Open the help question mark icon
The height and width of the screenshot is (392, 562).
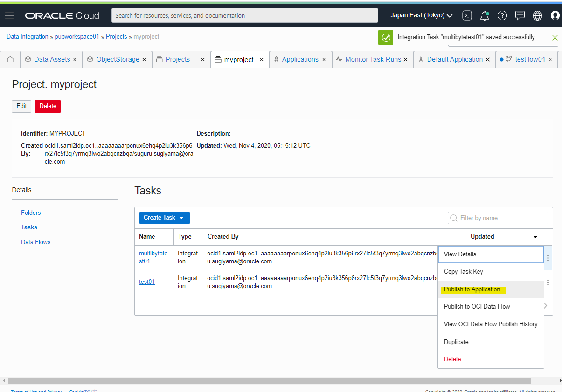tap(502, 15)
